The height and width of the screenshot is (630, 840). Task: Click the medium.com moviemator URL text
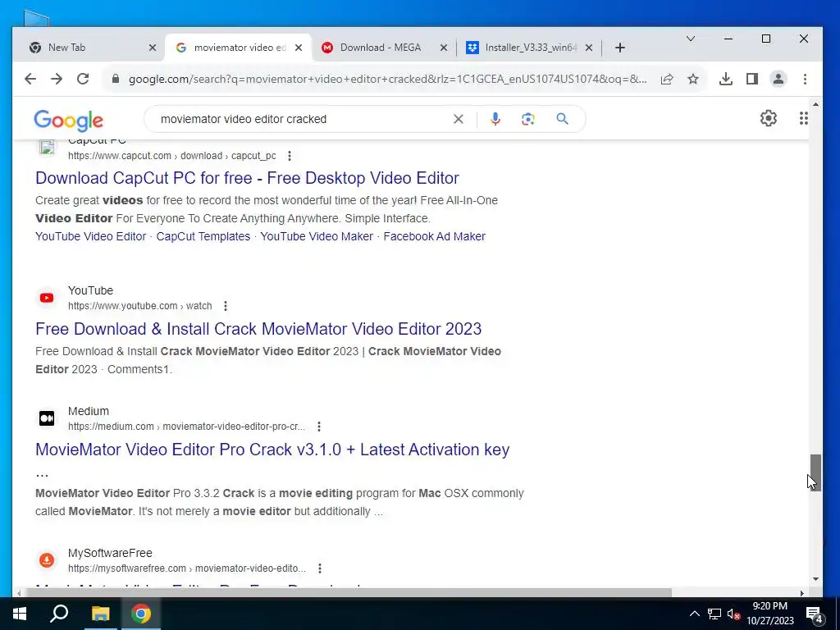tap(186, 427)
